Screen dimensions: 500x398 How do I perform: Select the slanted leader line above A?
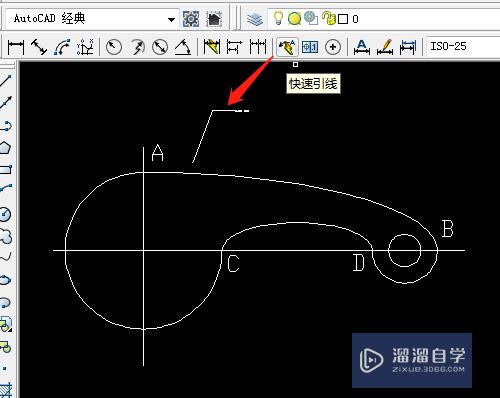point(203,136)
